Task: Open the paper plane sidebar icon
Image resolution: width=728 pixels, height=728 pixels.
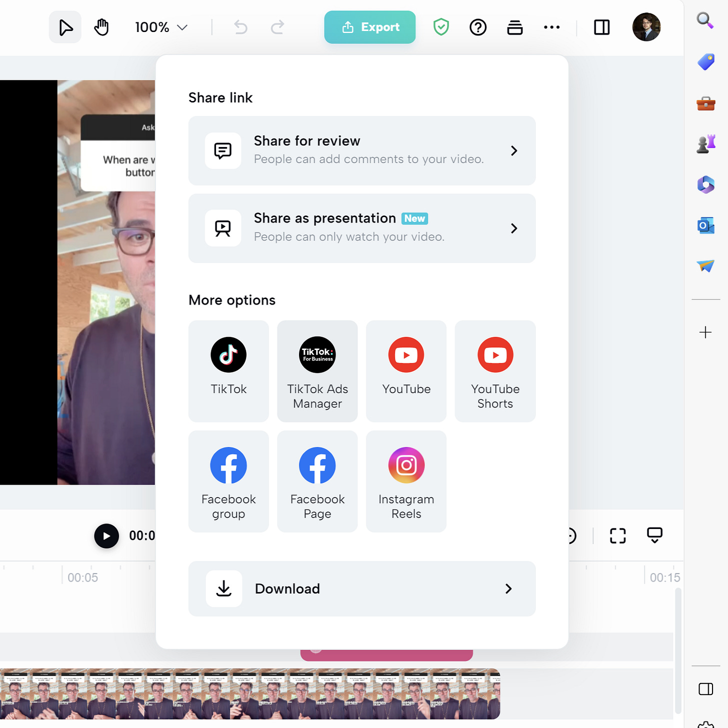Action: click(x=705, y=266)
